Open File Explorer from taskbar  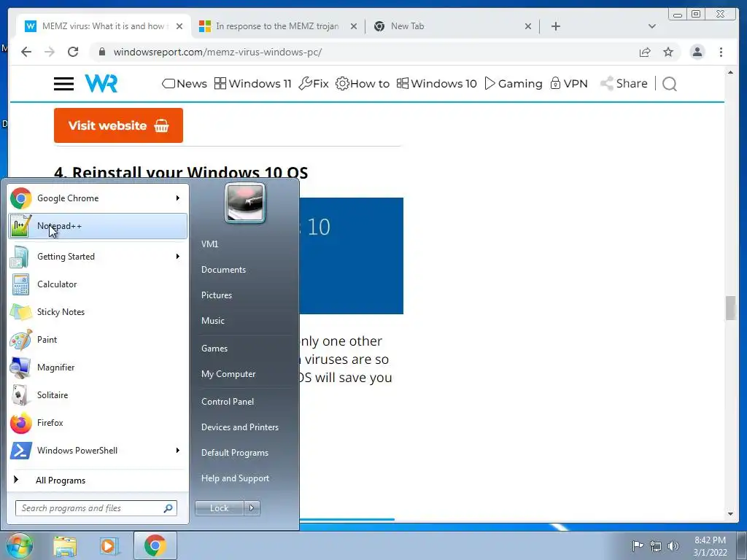coord(65,545)
